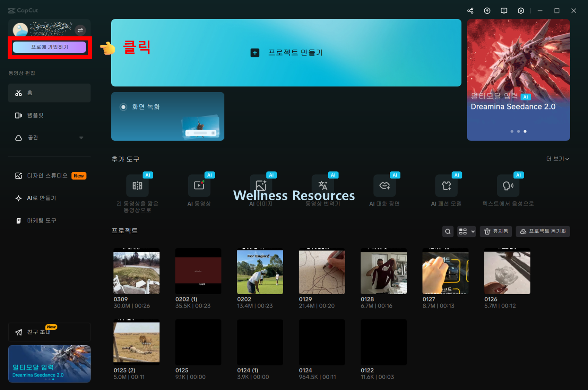Open project 0129 thumbnail
This screenshot has width=588, height=390.
[322, 271]
